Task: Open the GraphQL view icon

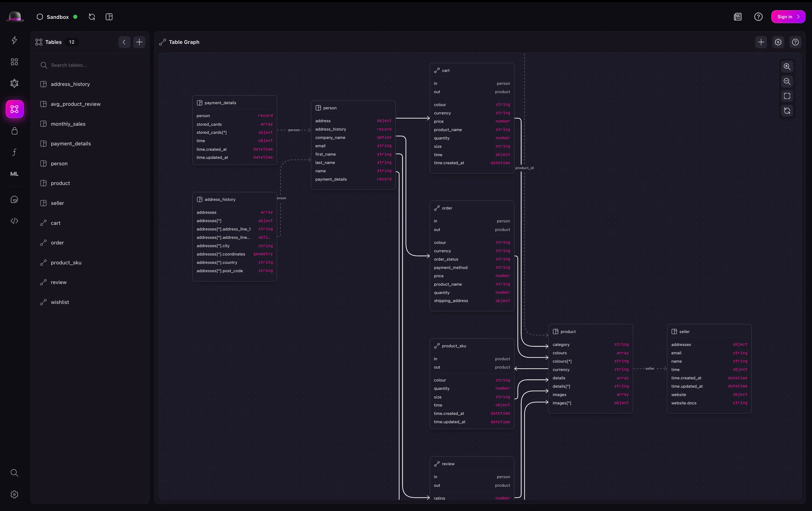Action: [x=14, y=83]
